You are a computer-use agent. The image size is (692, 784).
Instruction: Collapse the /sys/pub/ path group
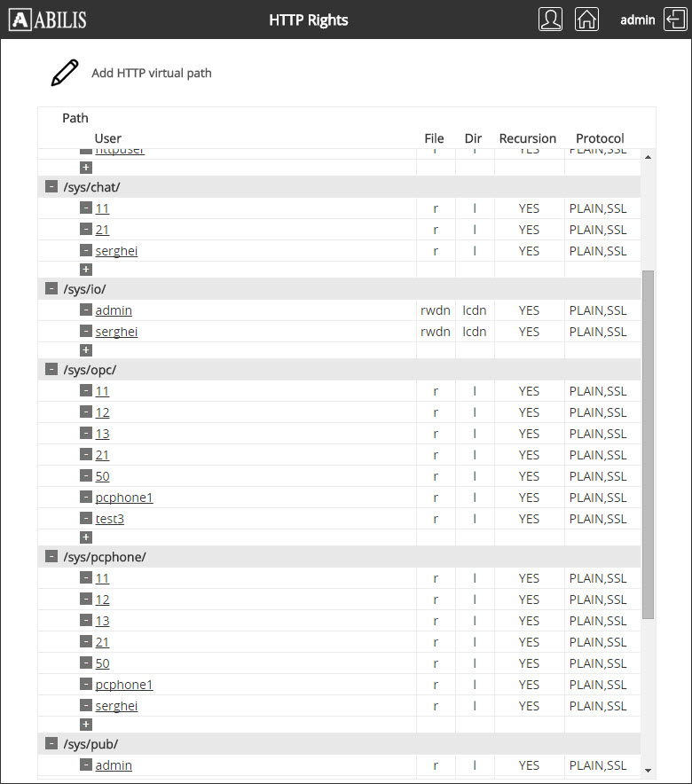51,744
